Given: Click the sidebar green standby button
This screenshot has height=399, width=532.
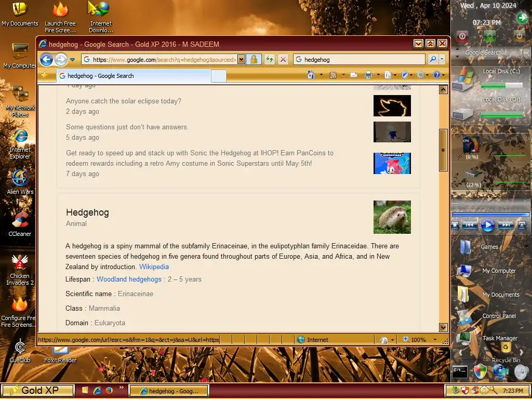Looking at the screenshot, I should pos(490,36).
